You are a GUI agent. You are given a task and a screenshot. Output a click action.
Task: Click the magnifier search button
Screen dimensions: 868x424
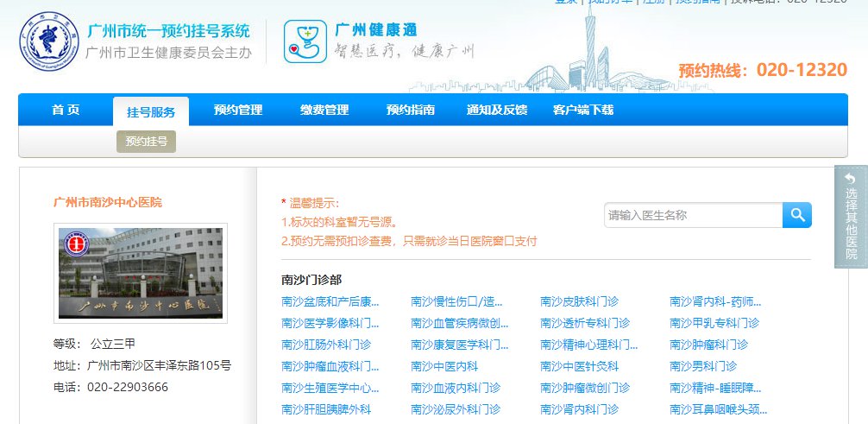point(796,215)
